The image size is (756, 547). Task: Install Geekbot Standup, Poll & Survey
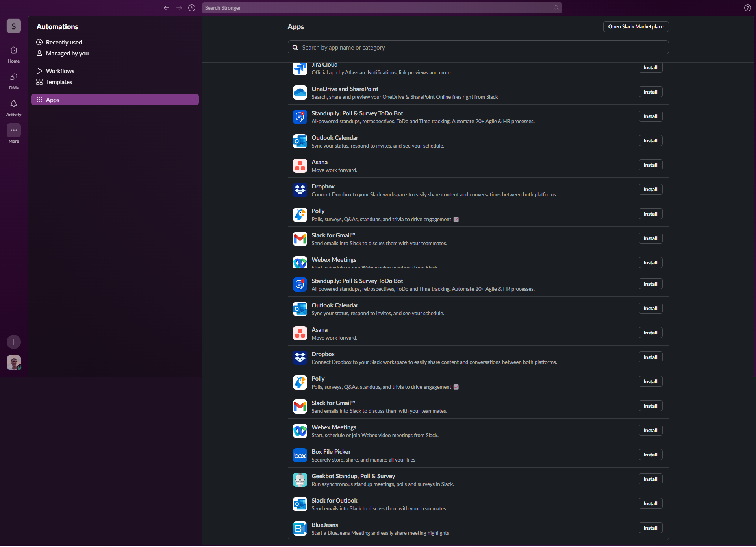point(650,479)
